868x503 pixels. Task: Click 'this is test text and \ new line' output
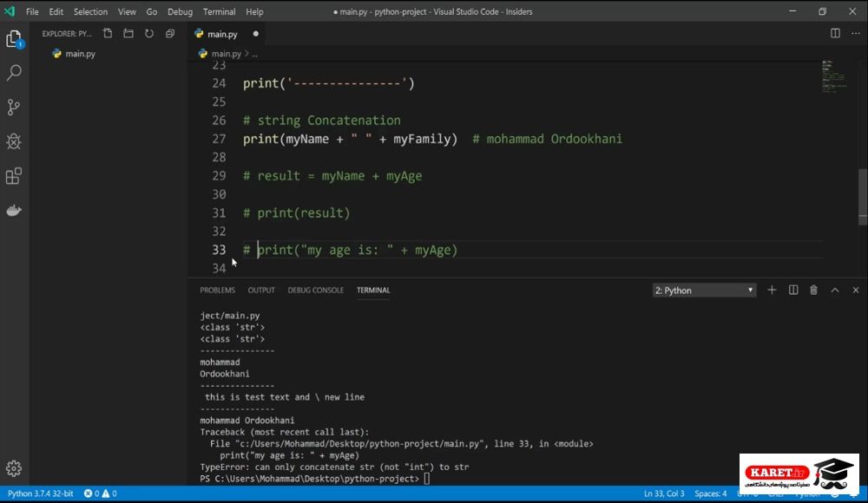[285, 397]
